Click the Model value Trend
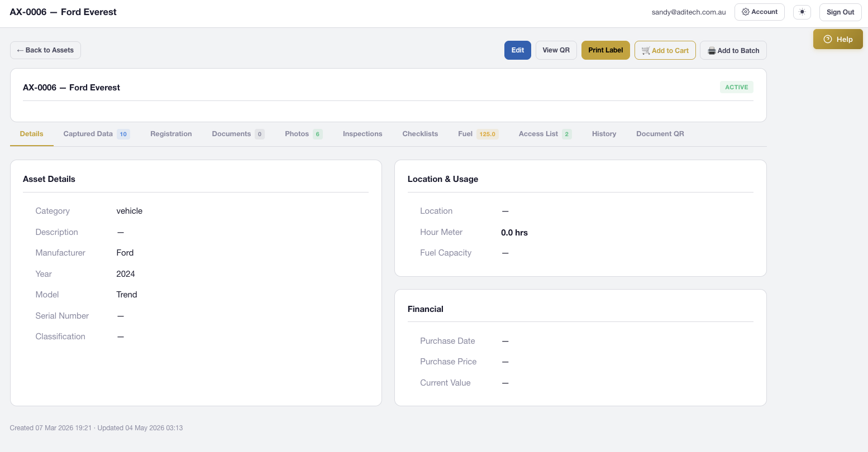 127,295
